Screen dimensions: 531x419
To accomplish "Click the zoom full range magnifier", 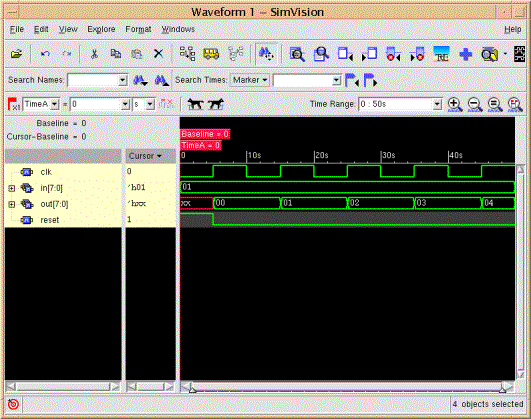I will click(x=495, y=104).
